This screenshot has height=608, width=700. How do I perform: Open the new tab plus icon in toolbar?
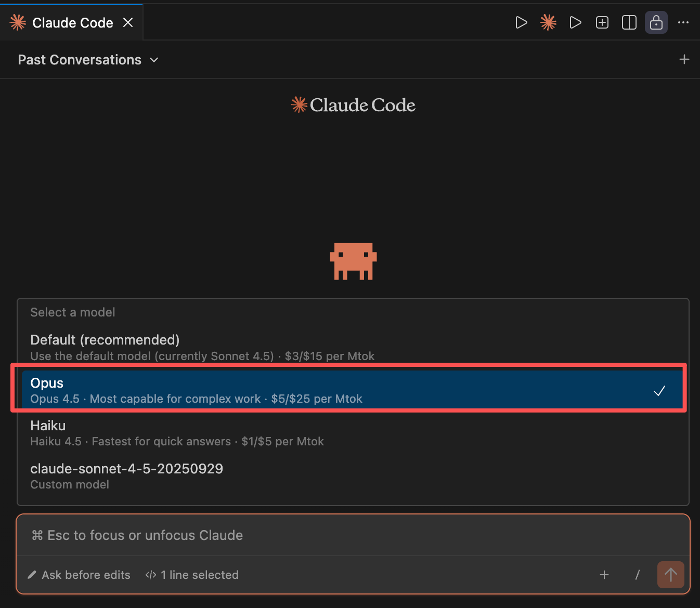pos(602,22)
